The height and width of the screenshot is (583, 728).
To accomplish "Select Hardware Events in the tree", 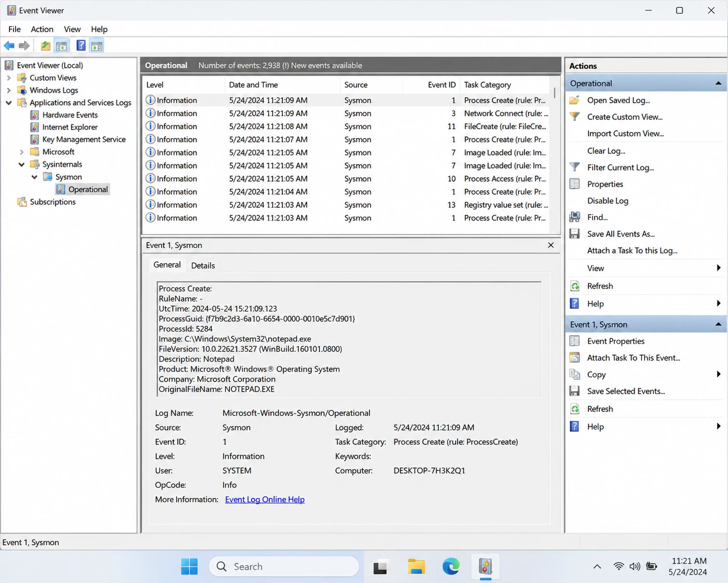I will 70,115.
